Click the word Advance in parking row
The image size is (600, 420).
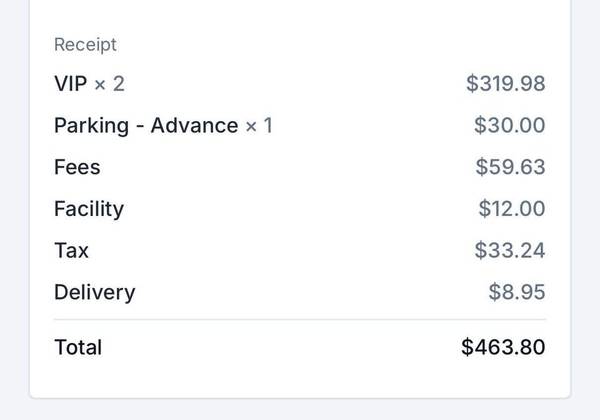pyautogui.click(x=194, y=125)
